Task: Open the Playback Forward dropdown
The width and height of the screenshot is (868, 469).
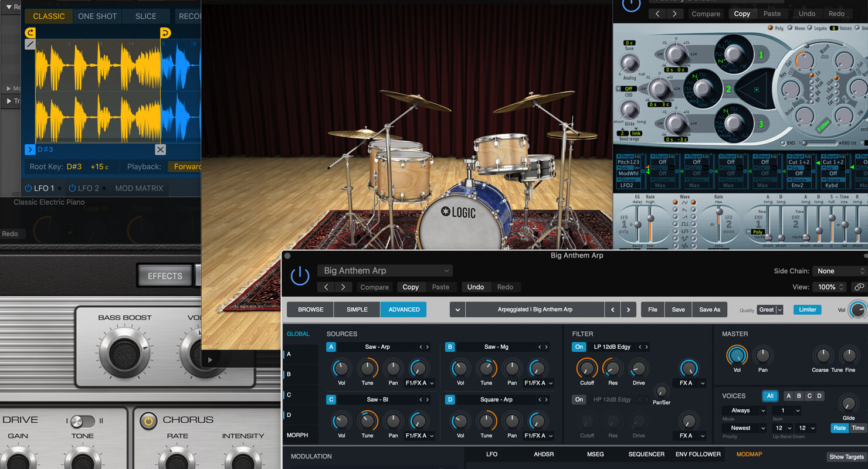Action: pyautogui.click(x=187, y=166)
